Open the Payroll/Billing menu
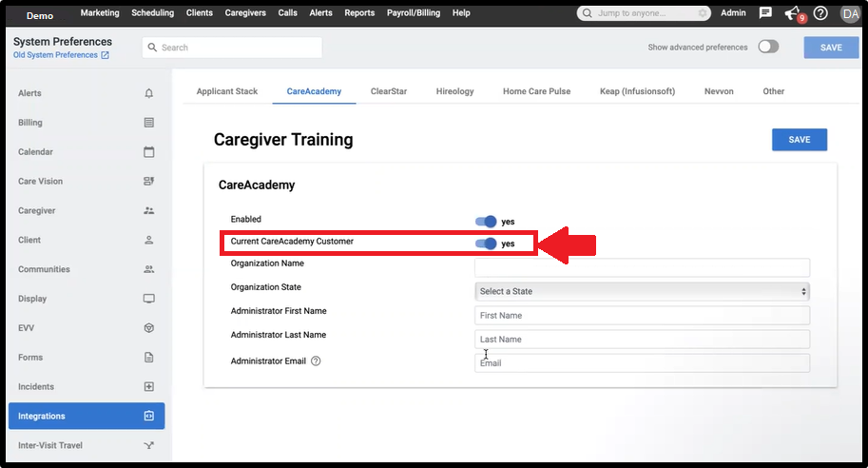 coord(414,12)
